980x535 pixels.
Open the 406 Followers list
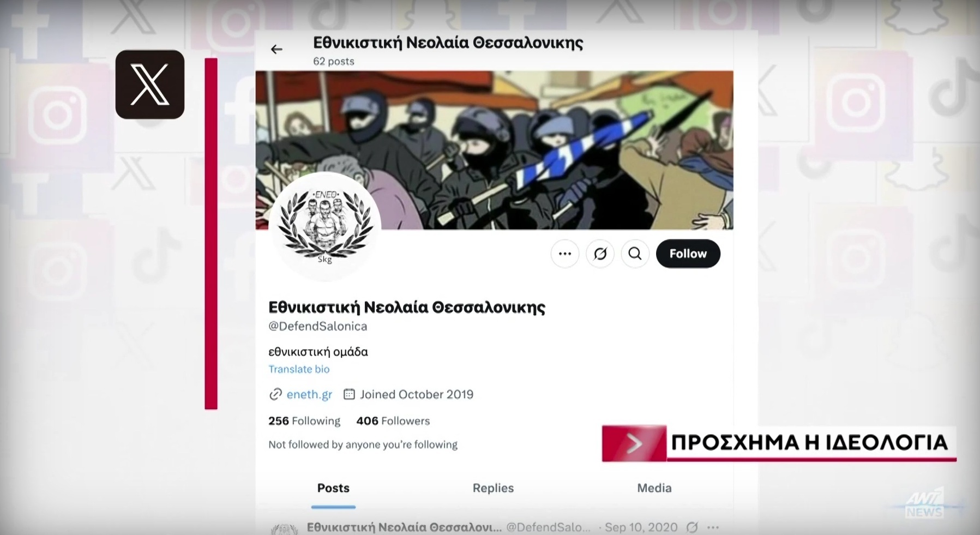point(393,421)
